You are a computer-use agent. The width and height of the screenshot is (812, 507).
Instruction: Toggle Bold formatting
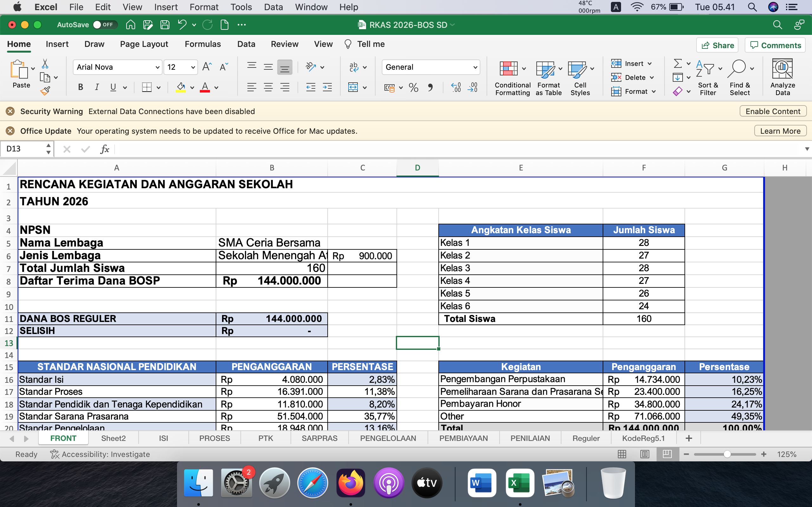tap(81, 87)
